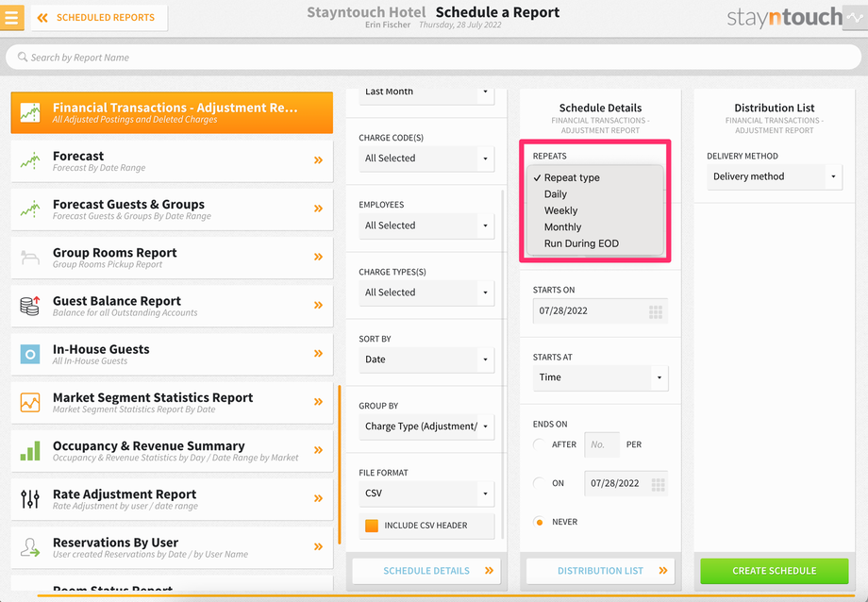Viewport: 868px width, 602px height.
Task: Select Financial Transactions Adjustment Report row
Action: [x=172, y=112]
